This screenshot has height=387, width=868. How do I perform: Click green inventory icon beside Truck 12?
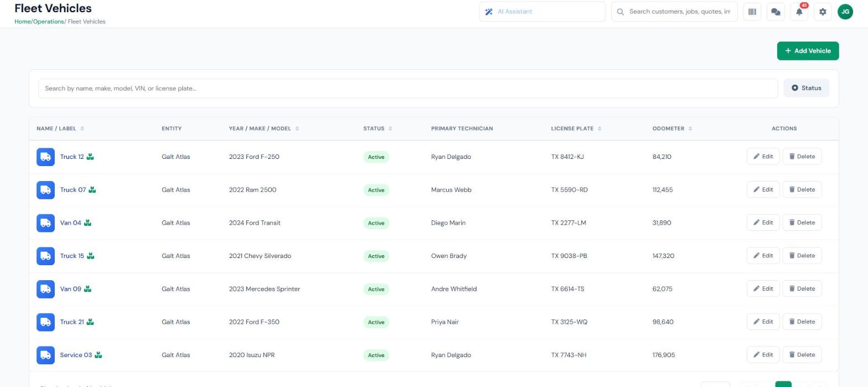pyautogui.click(x=90, y=157)
